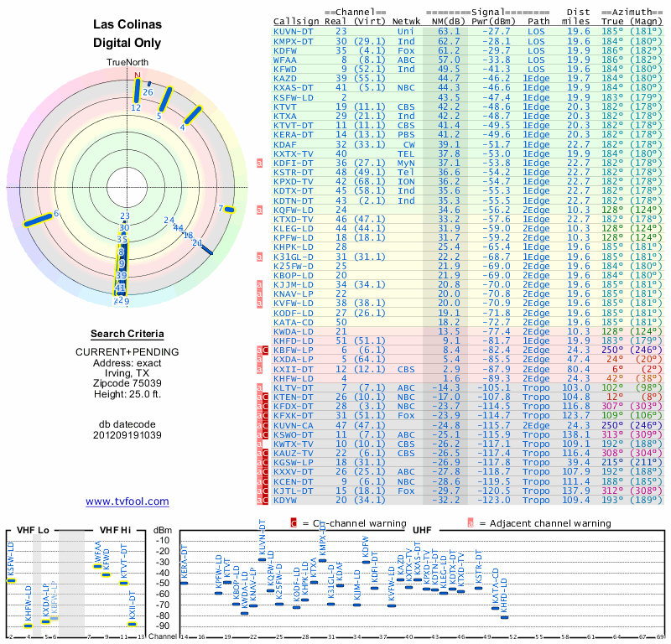This screenshot has width=671, height=644.
Task: Click co-channel 'C' badge beside KBFW-LP
Action: [x=265, y=351]
